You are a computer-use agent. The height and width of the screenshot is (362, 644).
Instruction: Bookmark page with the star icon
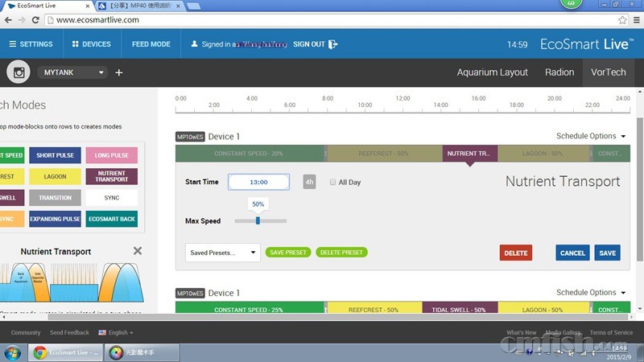[x=622, y=20]
